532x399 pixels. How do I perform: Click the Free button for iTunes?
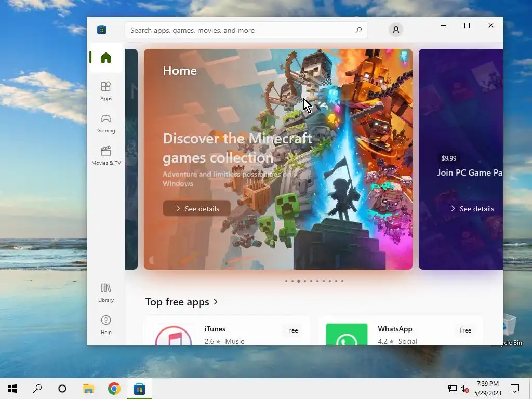[292, 330]
